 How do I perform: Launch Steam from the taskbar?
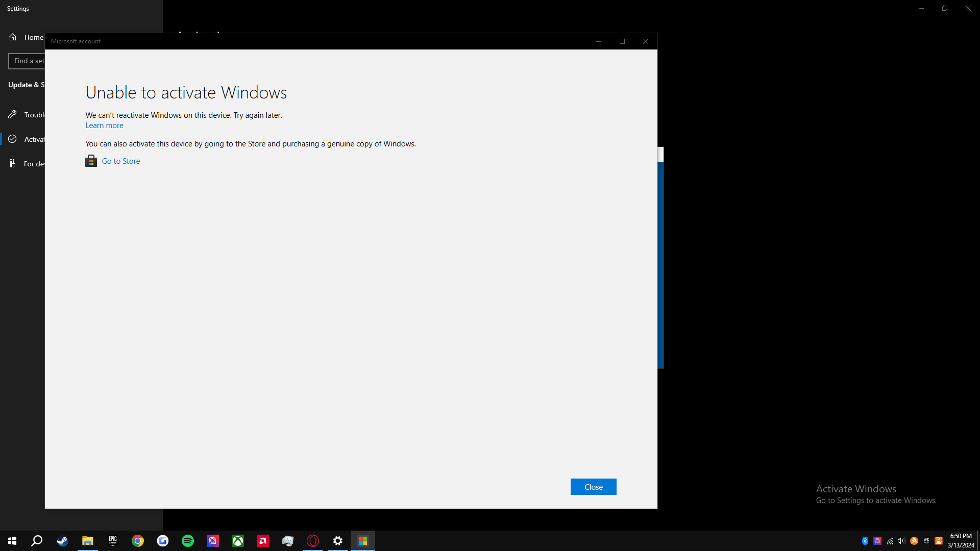(x=62, y=541)
